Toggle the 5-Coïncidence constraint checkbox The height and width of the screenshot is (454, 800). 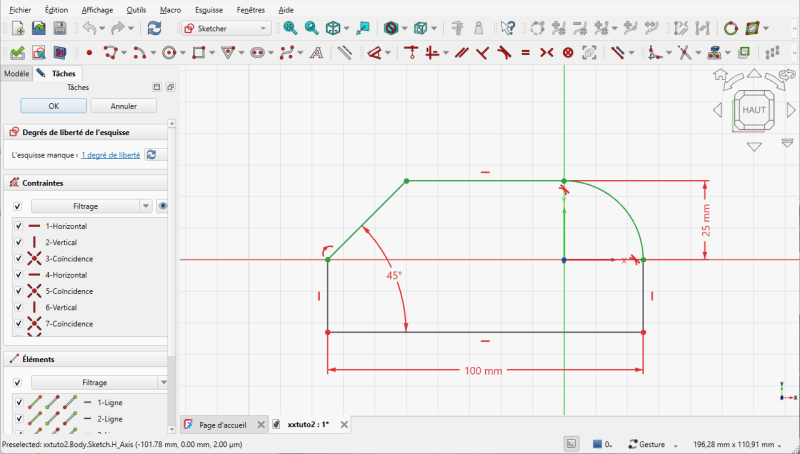18,291
